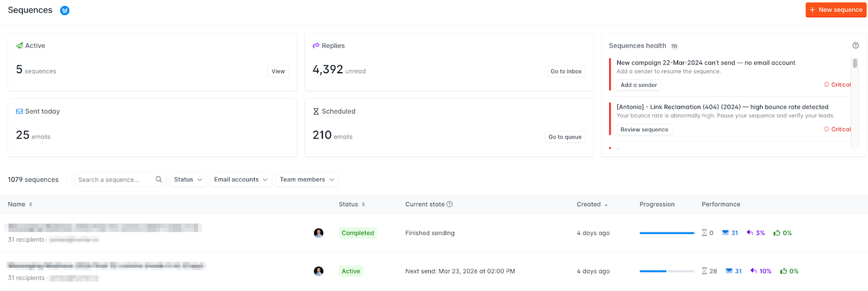Click envelope sent icon in Active row
Image resolution: width=868 pixels, height=291 pixels.
(729, 271)
